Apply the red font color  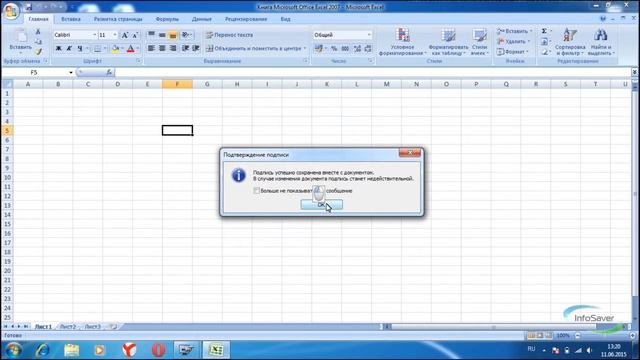pos(131,49)
